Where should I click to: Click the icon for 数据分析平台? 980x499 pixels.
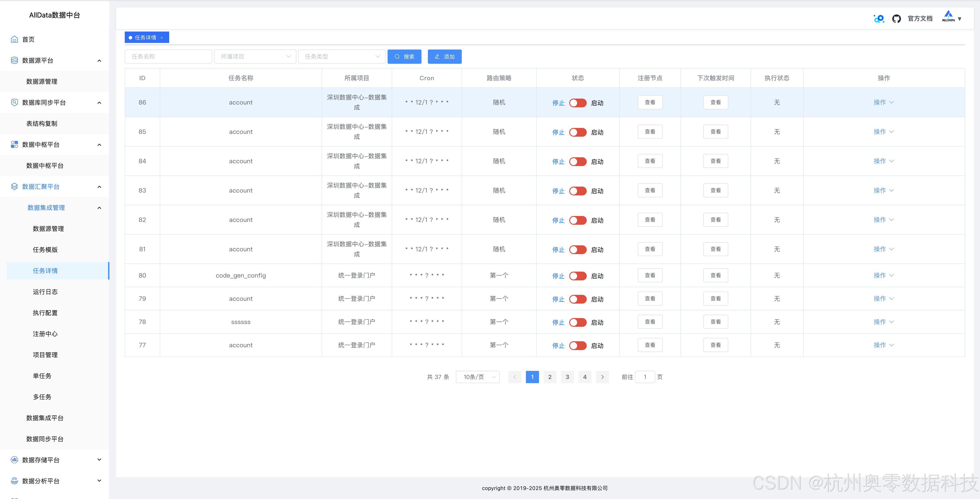tap(14, 480)
